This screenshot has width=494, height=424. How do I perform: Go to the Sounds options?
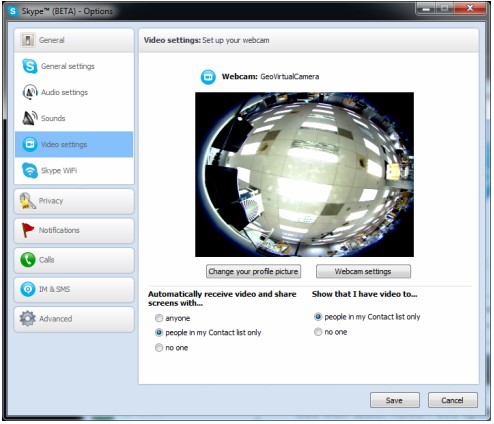tap(74, 118)
